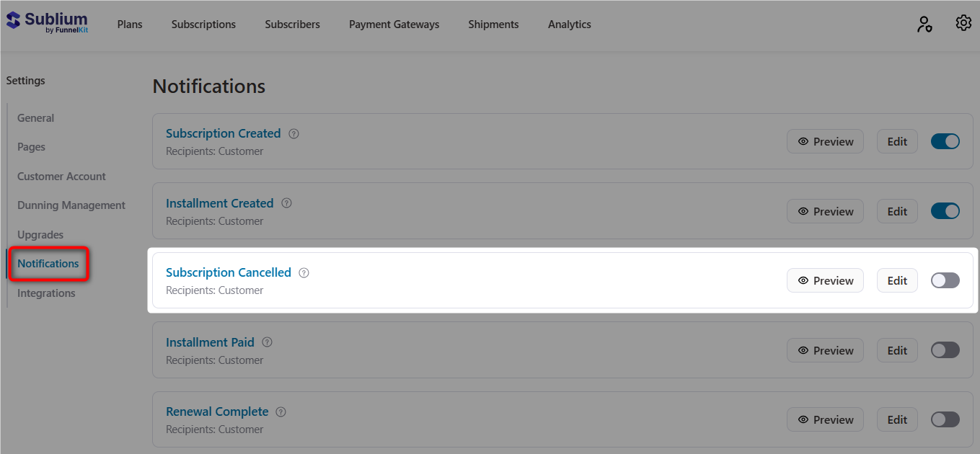This screenshot has height=454, width=980.
Task: Switch to the Analytics section
Action: click(x=569, y=24)
